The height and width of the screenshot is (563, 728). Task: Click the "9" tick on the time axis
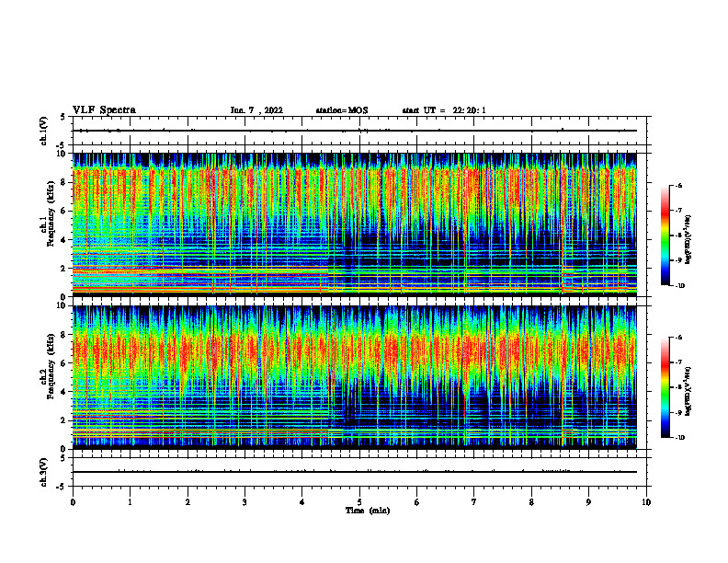(588, 502)
